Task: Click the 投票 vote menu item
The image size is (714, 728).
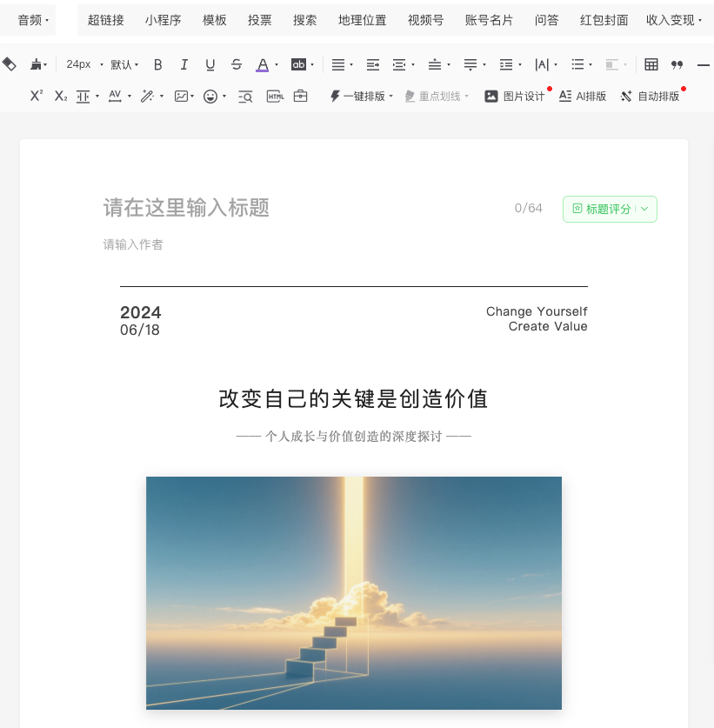Action: [x=259, y=20]
